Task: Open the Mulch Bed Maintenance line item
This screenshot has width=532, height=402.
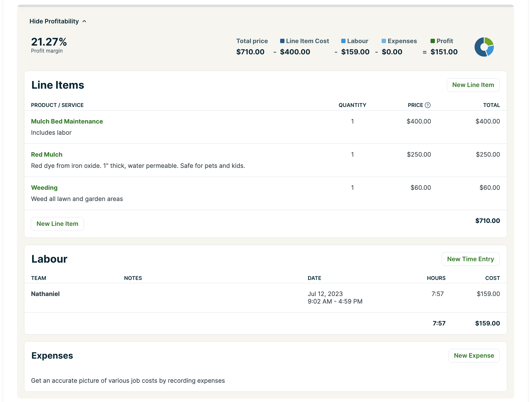Action: pyautogui.click(x=67, y=121)
